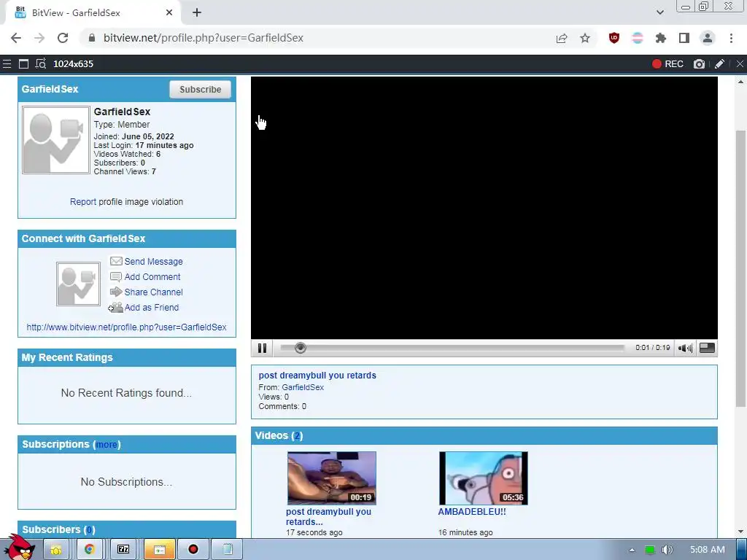Viewport: 747px width, 560px height.
Task: Open Chrome's three-dot menu
Action: (x=731, y=38)
